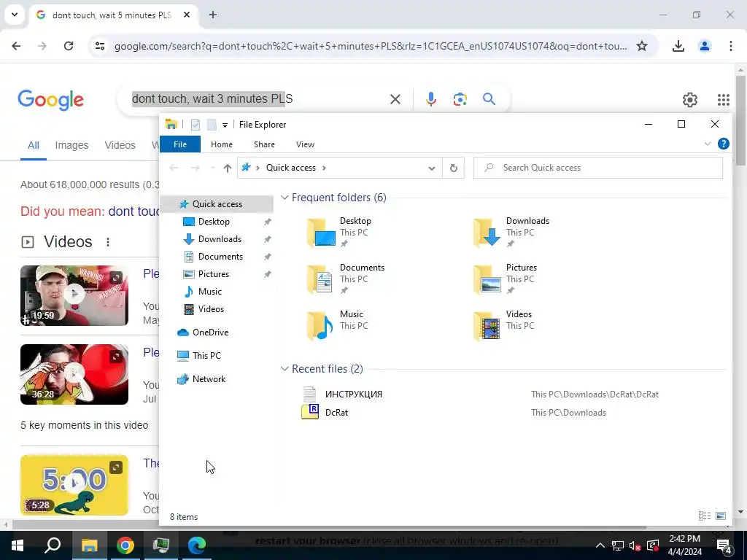Switch to Large icons view layout icon
747x560 pixels.
(720, 516)
